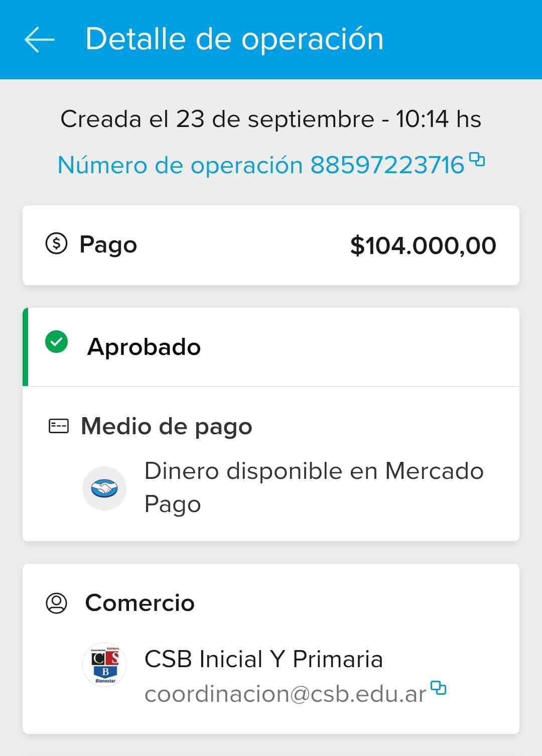The image size is (542, 756).
Task: Tap the Mercado Pago handshake logo
Action: (104, 488)
